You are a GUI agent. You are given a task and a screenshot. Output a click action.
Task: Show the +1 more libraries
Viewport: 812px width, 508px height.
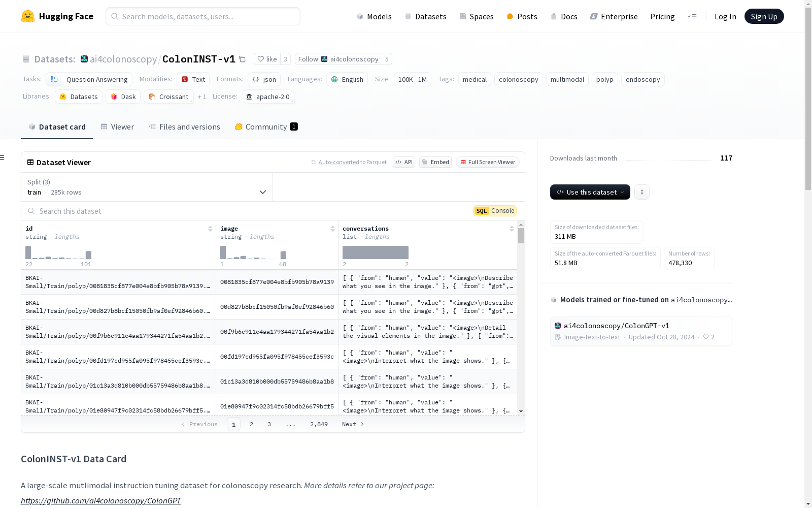click(202, 97)
